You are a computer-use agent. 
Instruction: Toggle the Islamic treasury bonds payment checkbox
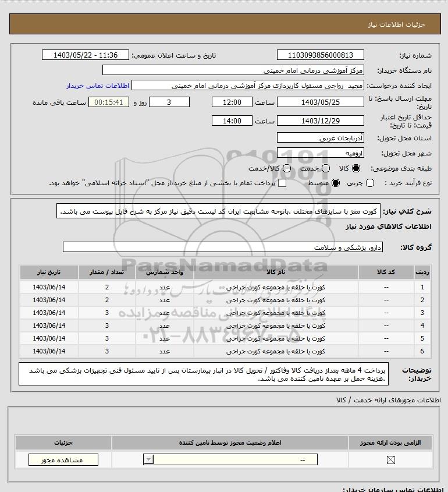point(282,183)
